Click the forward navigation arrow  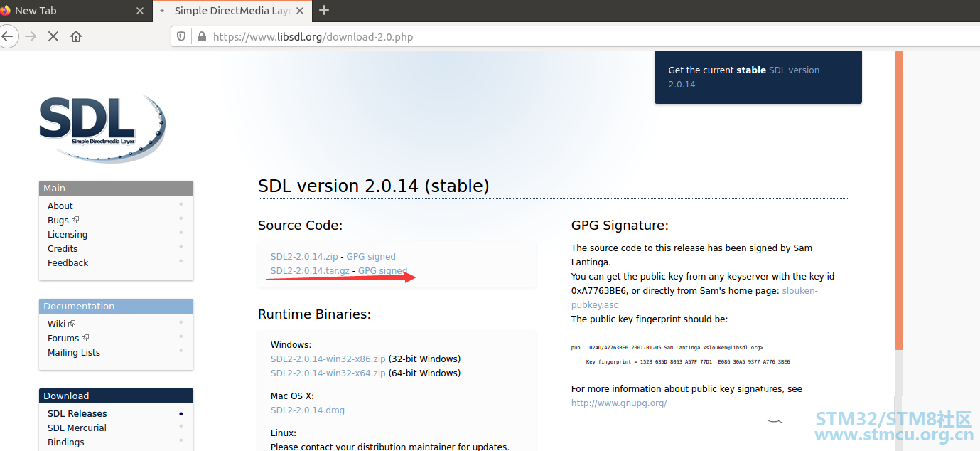[x=31, y=36]
